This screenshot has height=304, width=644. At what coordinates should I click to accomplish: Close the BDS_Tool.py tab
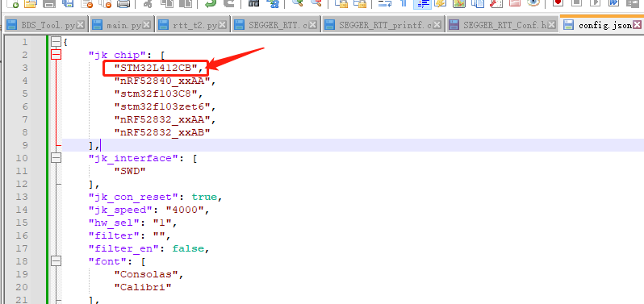[x=81, y=25]
